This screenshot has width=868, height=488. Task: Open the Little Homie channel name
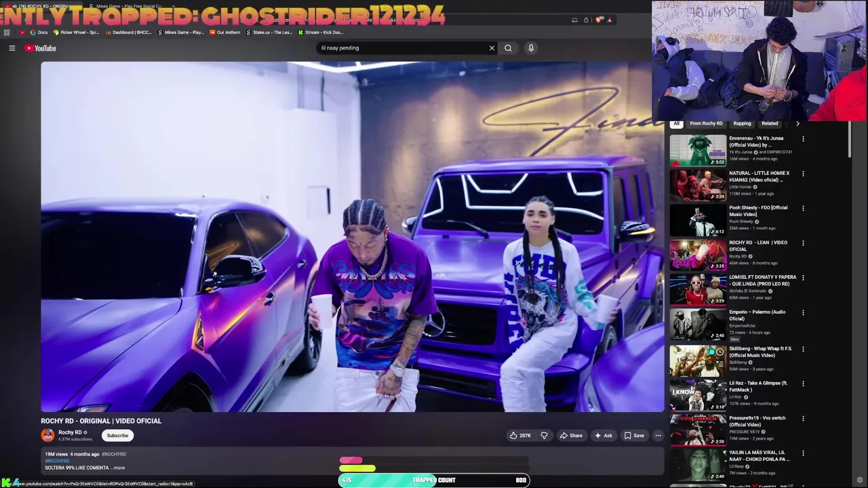(741, 187)
